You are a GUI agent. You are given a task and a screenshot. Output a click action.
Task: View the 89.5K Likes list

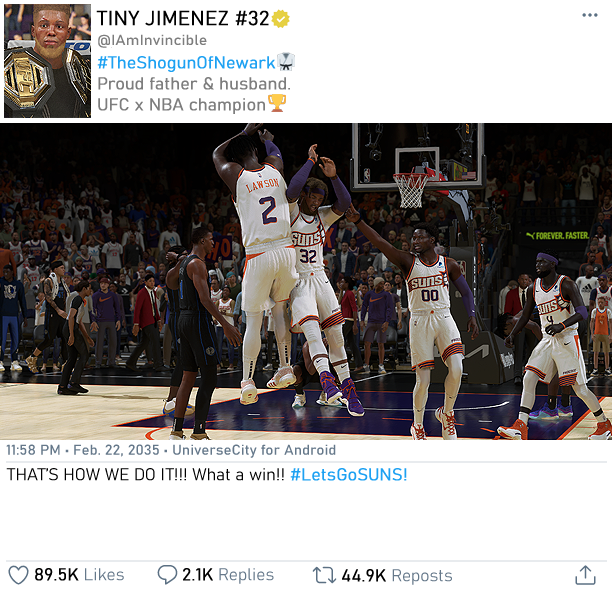pos(79,575)
